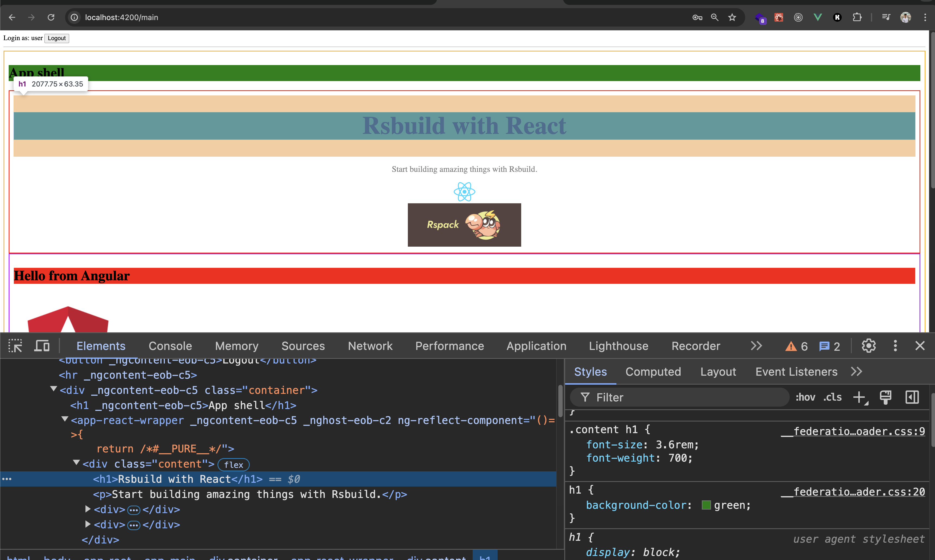The width and height of the screenshot is (935, 560).
Task: Click the reload page icon
Action: [x=51, y=17]
